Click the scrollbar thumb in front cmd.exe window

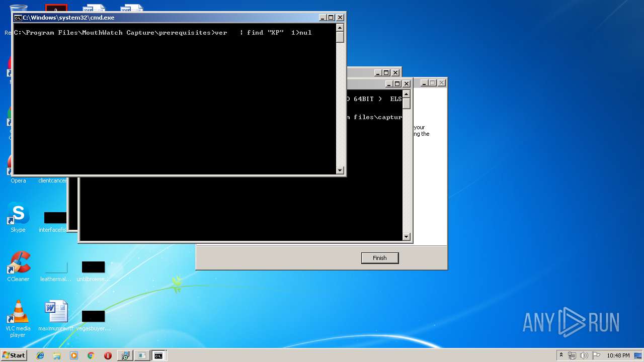tap(340, 37)
